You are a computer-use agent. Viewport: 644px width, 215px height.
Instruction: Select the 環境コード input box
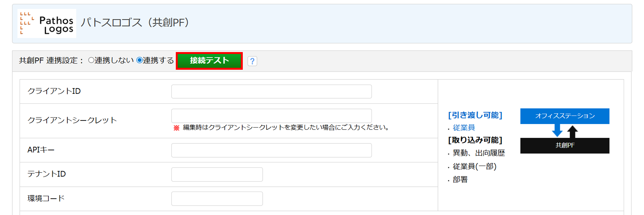(x=217, y=199)
